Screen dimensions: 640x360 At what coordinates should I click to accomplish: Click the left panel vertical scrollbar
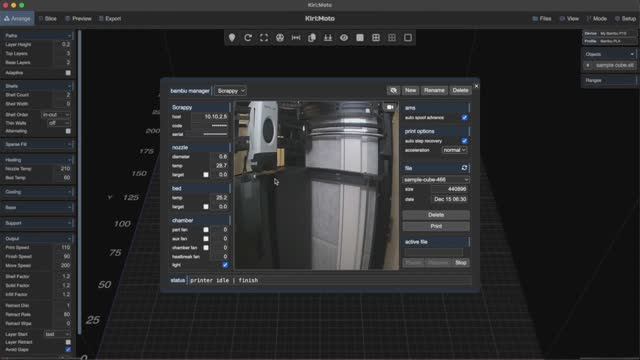80,182
